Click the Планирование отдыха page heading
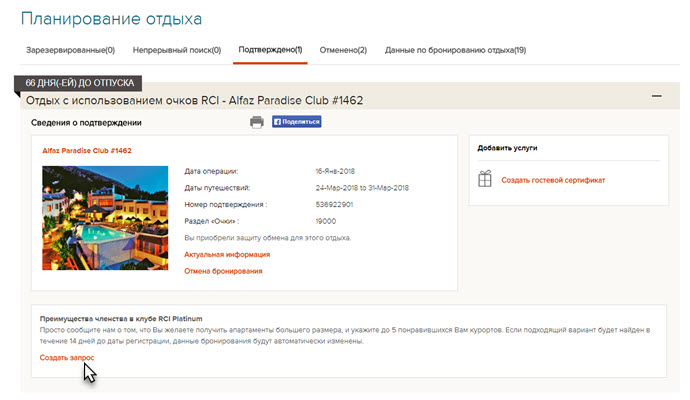Image resolution: width=690 pixels, height=400 pixels. pos(111,19)
